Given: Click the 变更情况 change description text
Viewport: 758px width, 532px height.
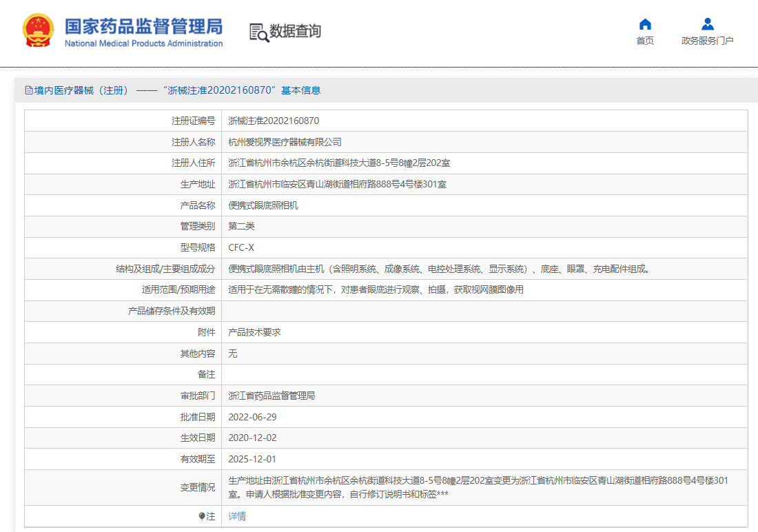Looking at the screenshot, I should coord(478,487).
